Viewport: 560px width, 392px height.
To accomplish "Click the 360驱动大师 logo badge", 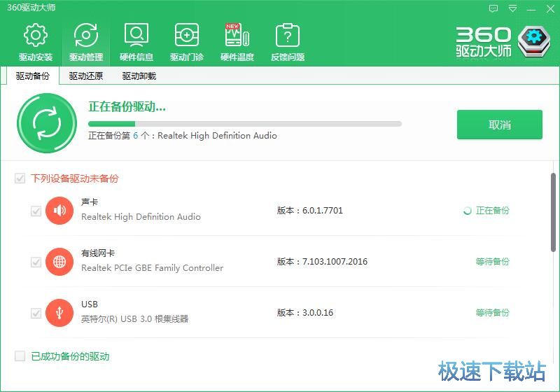I will coord(534,41).
